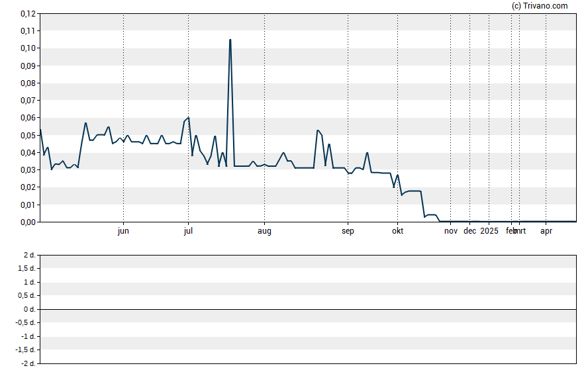This screenshot has width=588, height=374.
Task: Select the 2025 year label
Action: pyautogui.click(x=489, y=231)
